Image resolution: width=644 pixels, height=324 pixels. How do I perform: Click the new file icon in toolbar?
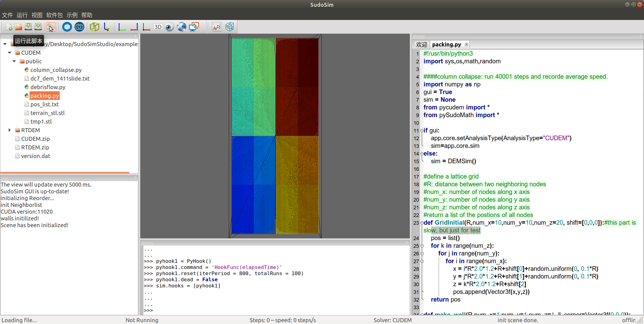(x=9, y=27)
